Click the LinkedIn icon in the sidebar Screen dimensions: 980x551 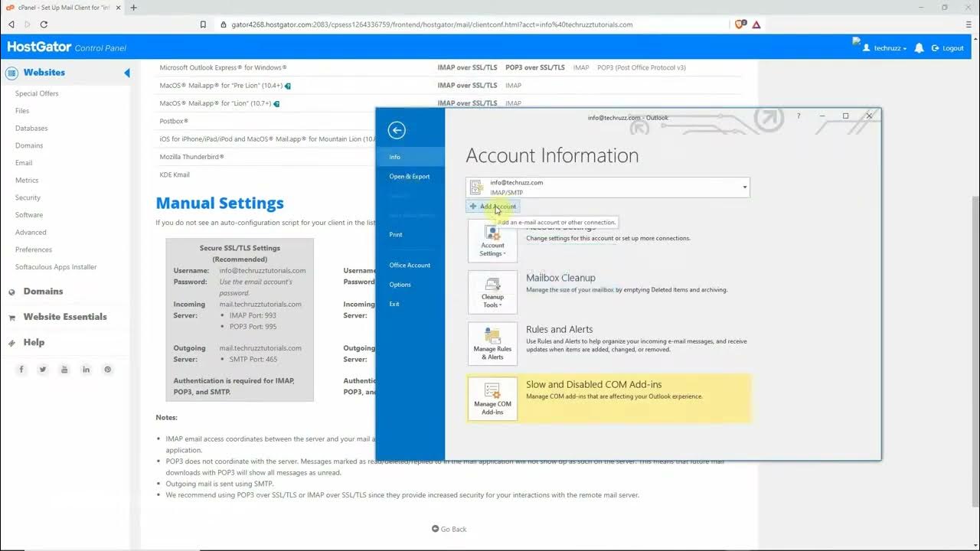point(86,370)
